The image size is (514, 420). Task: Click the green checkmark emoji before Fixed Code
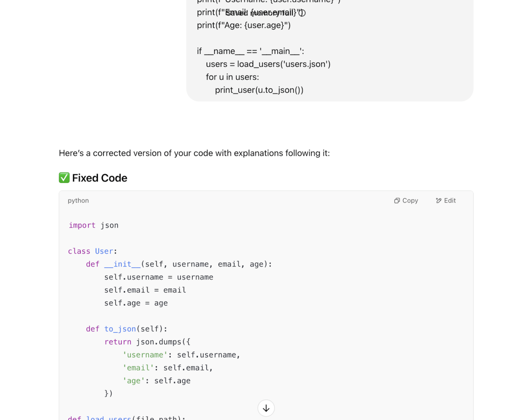click(x=64, y=178)
